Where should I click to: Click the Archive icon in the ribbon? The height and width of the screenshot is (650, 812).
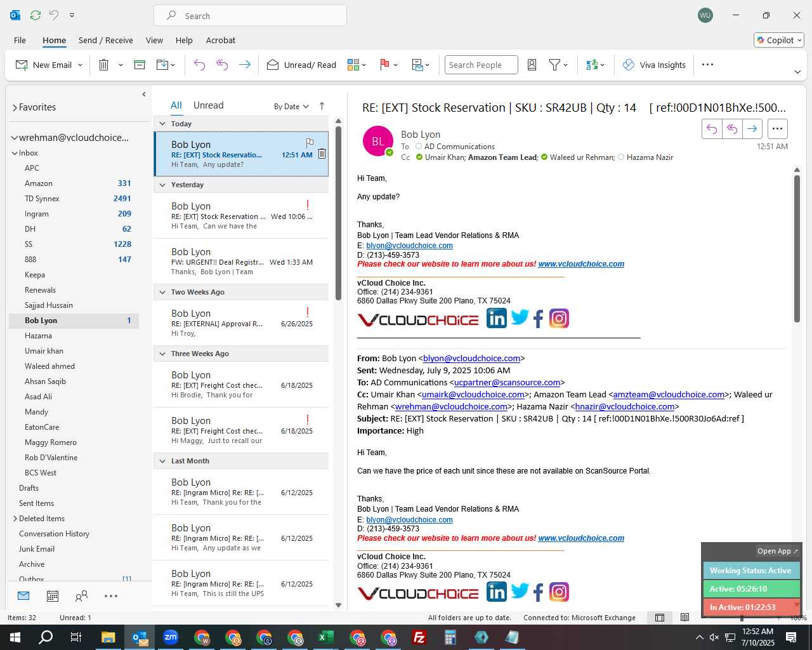coord(140,65)
